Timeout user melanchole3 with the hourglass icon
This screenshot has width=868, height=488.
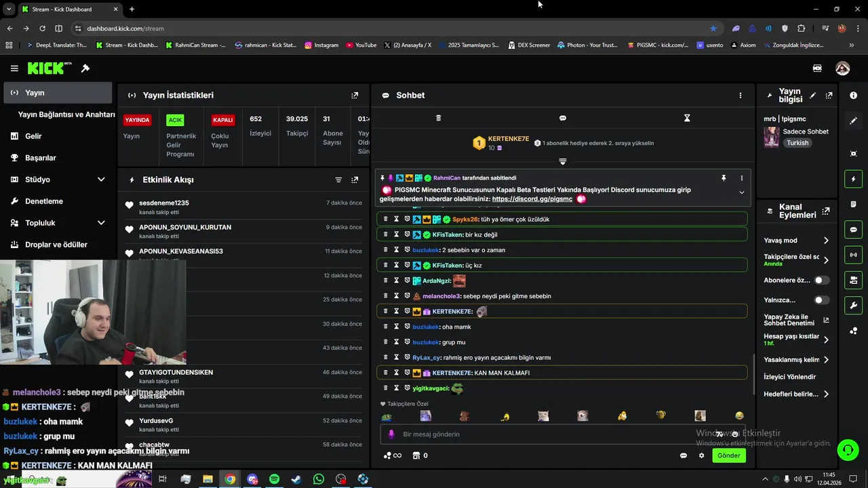pos(397,296)
